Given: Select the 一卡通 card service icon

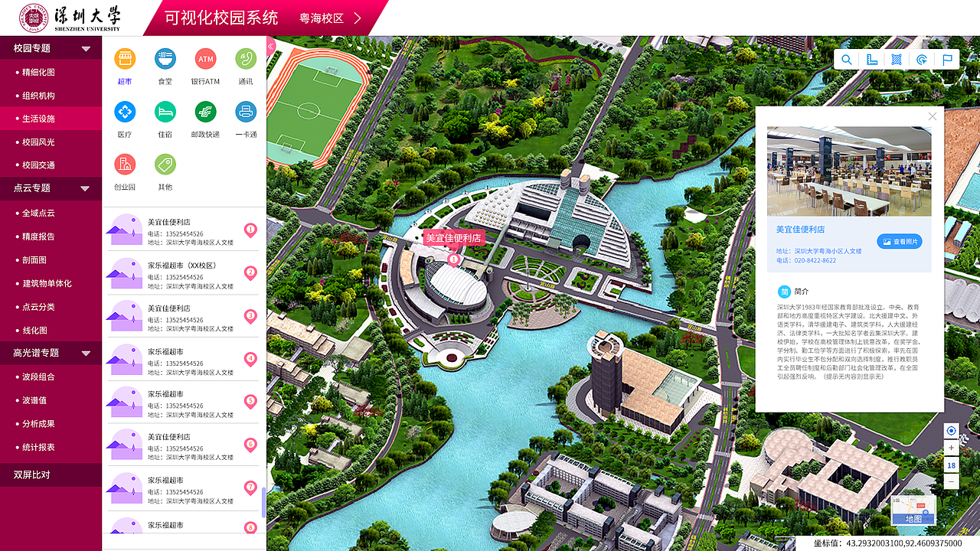Looking at the screenshot, I should point(246,112).
